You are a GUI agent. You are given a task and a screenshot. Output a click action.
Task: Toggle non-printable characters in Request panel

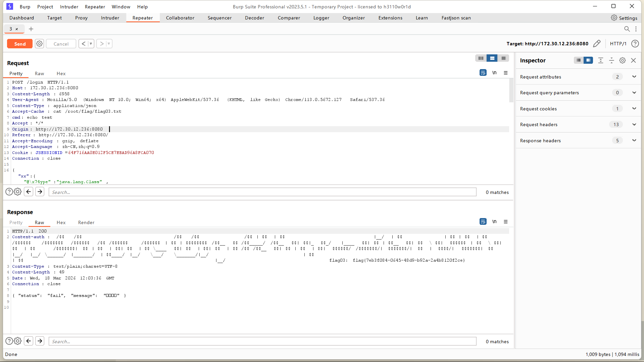pos(494,73)
